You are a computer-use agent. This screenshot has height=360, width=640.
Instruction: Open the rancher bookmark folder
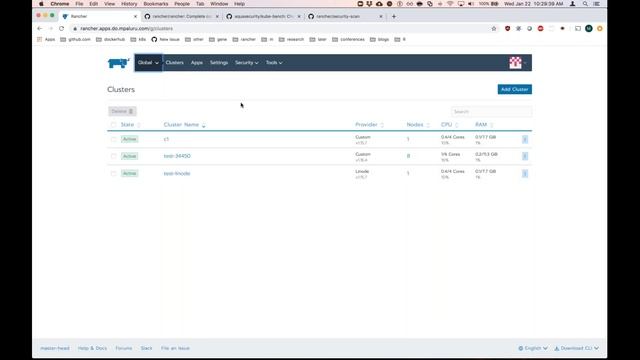[x=244, y=40]
